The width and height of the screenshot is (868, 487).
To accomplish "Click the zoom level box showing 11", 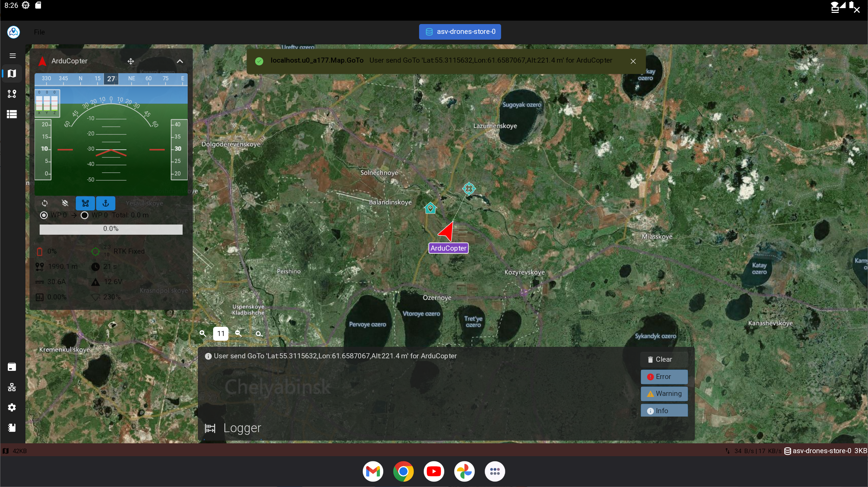I will 221,334.
